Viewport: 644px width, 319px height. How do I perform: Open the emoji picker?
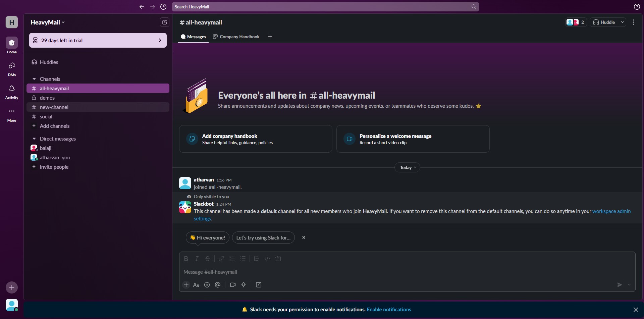207,285
